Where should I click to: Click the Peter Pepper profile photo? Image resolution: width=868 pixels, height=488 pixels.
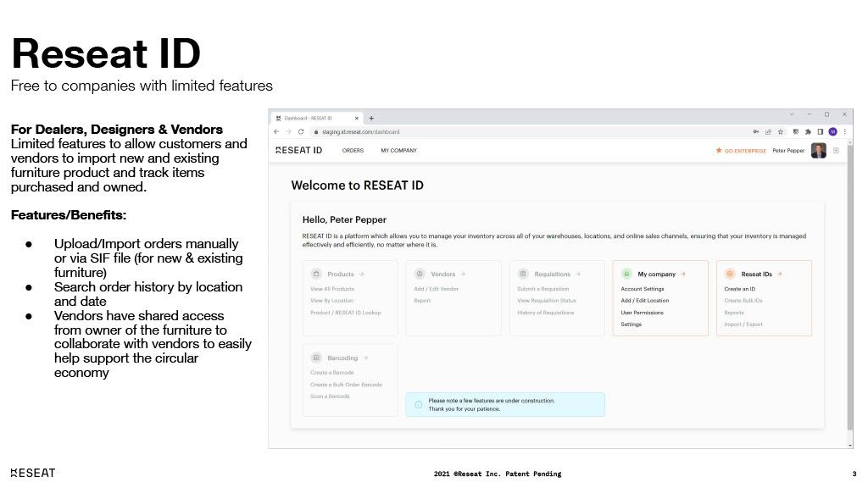[x=819, y=151]
